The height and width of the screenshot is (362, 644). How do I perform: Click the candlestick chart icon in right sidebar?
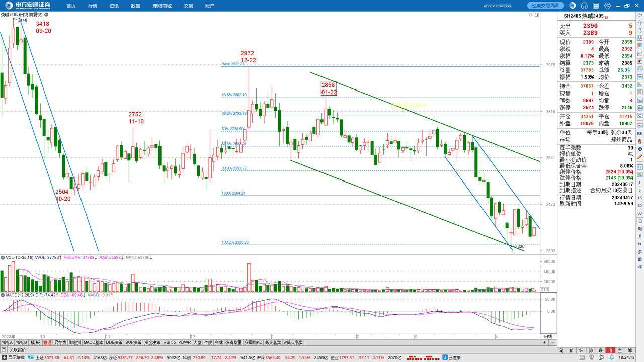point(640,61)
